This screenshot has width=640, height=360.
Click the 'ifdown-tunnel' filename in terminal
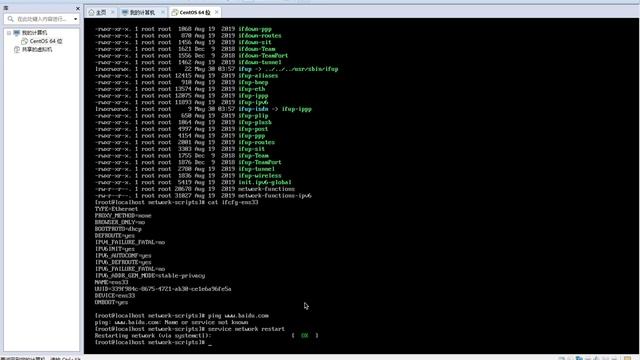point(260,62)
